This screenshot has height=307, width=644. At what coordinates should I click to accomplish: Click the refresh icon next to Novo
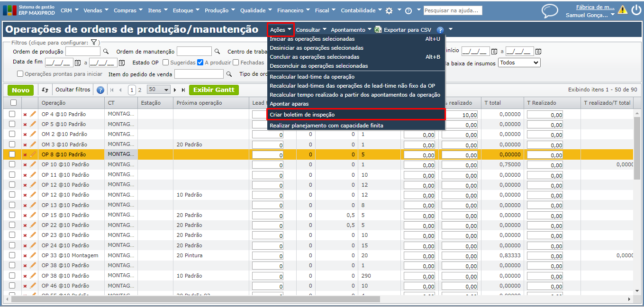tap(45, 90)
